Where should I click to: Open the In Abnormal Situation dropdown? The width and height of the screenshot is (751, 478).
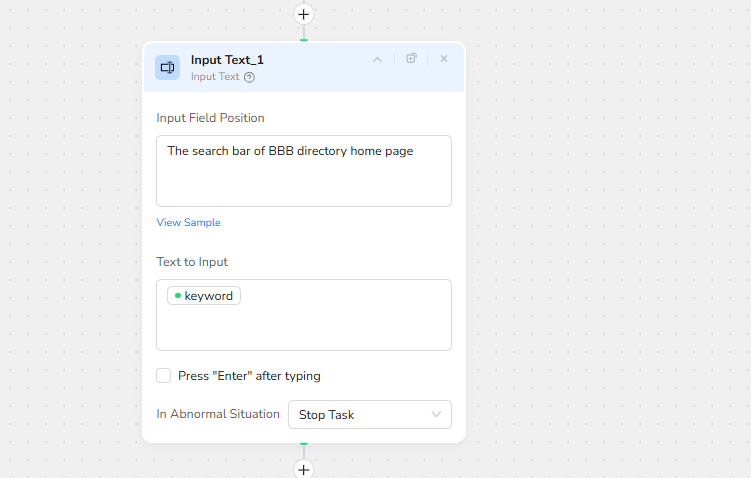coord(369,414)
